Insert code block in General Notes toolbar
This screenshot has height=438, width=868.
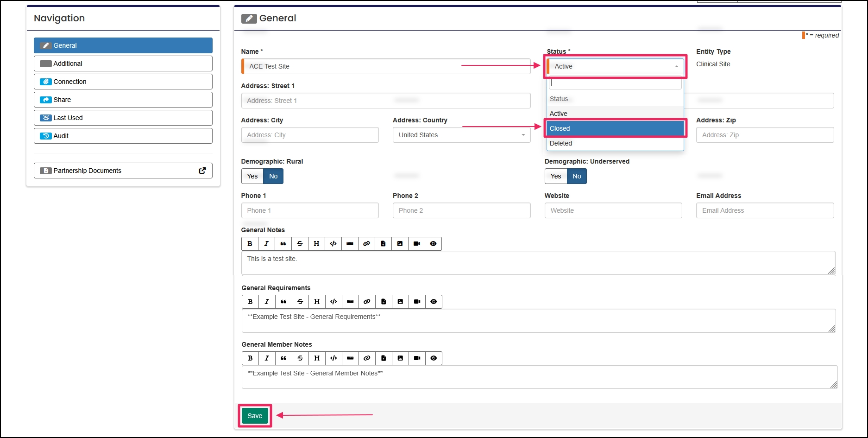pos(333,244)
